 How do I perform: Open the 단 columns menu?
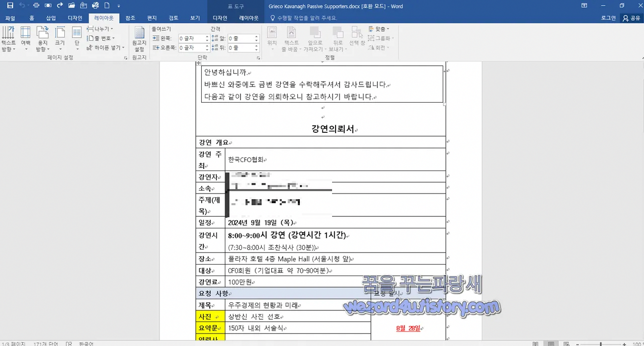pos(77,39)
